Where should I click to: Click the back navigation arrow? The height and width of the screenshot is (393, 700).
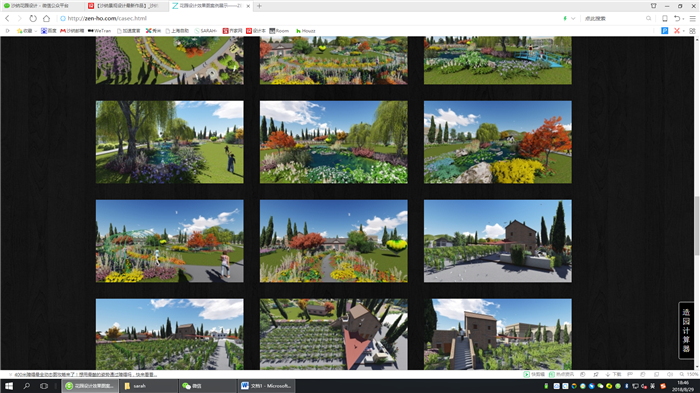click(7, 18)
